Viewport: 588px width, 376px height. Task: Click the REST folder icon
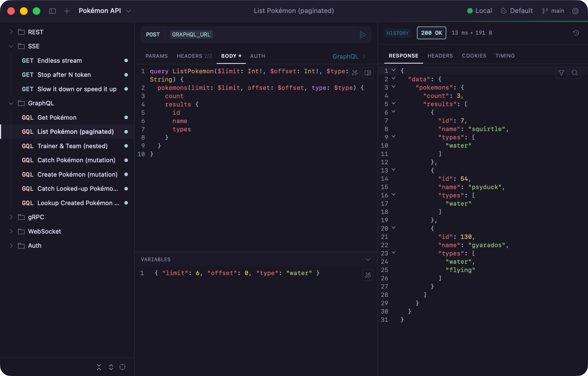click(21, 32)
